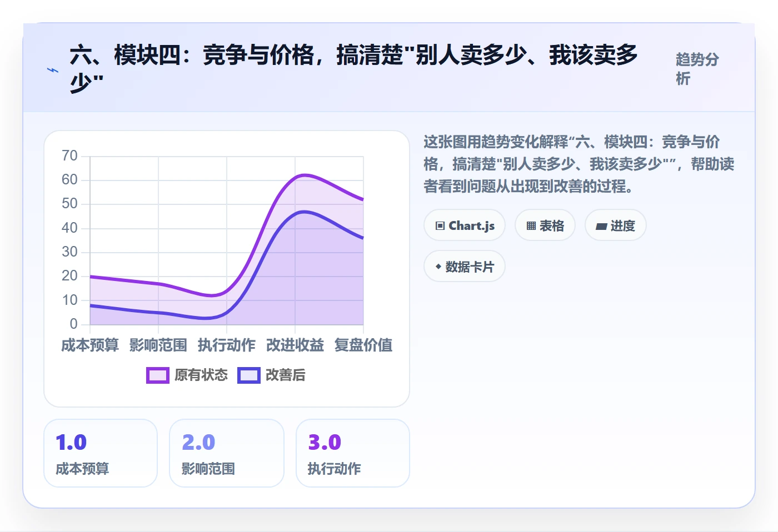Image resolution: width=778 pixels, height=532 pixels.
Task: Click the lightning bolt icon beside the title
Action: 53,70
